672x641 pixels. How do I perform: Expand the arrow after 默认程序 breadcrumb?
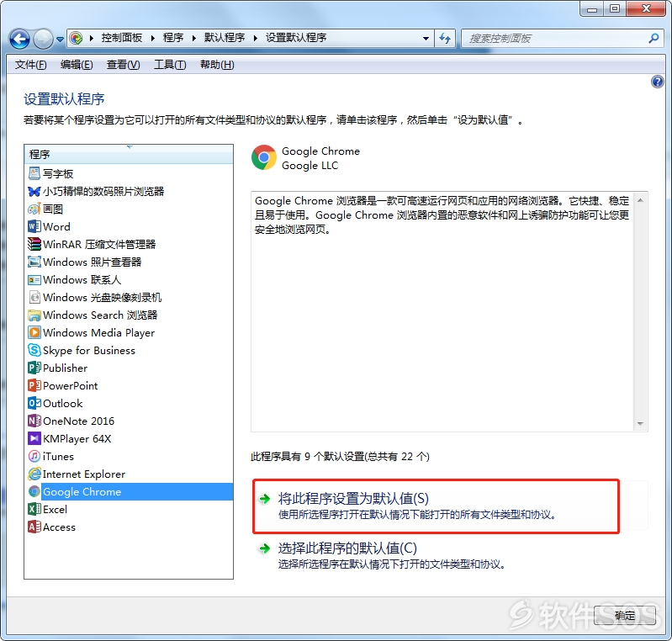(256, 38)
